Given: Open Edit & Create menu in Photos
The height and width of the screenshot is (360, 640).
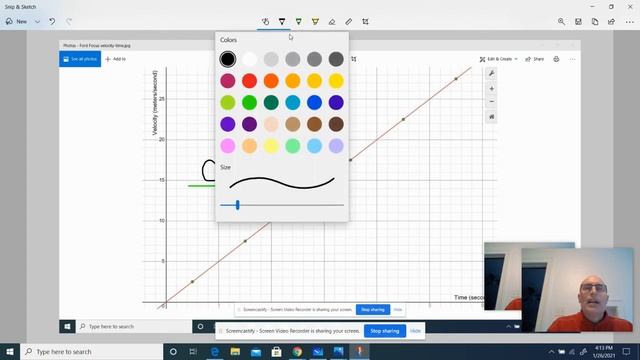Looking at the screenshot, I should pyautogui.click(x=498, y=59).
